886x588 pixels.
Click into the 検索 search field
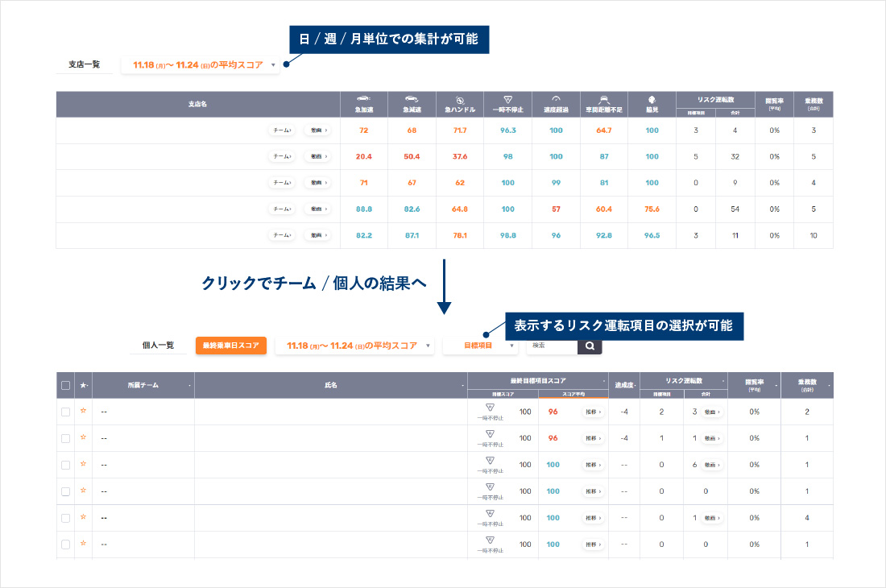click(x=551, y=346)
